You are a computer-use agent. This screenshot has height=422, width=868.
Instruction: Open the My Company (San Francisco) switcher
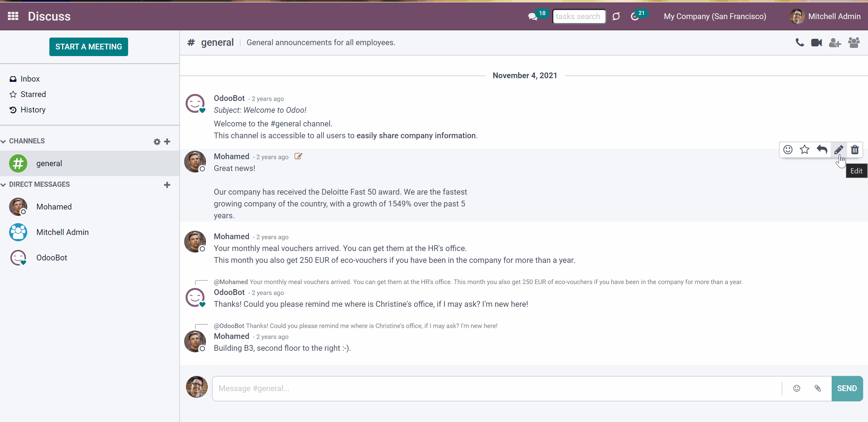715,16
